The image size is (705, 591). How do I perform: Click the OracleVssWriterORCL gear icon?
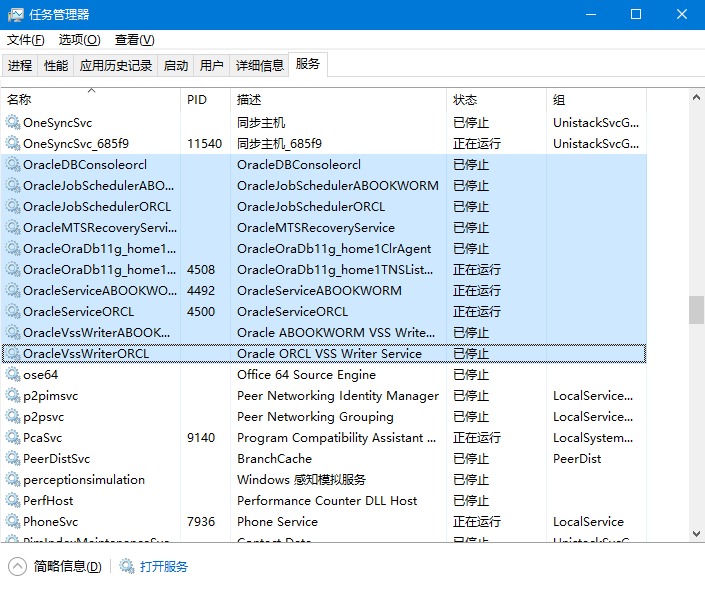13,354
